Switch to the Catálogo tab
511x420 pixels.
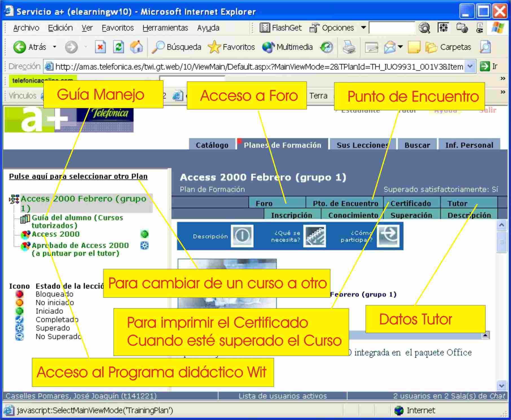click(x=212, y=145)
